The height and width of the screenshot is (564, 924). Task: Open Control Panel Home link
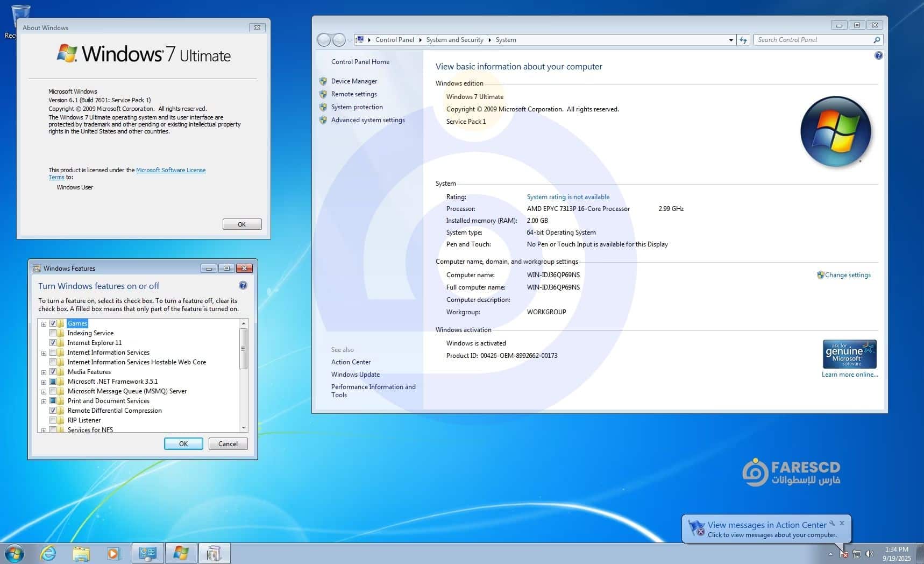(360, 62)
